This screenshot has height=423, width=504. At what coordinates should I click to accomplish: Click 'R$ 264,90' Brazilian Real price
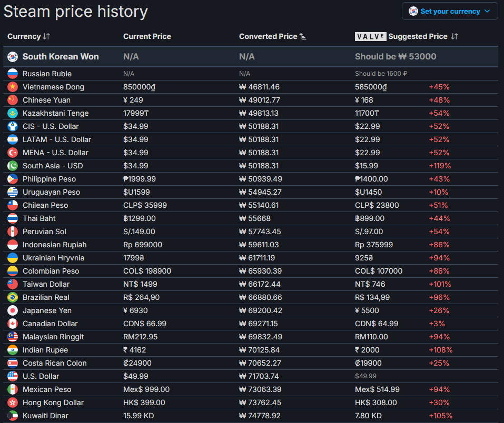[x=142, y=297]
